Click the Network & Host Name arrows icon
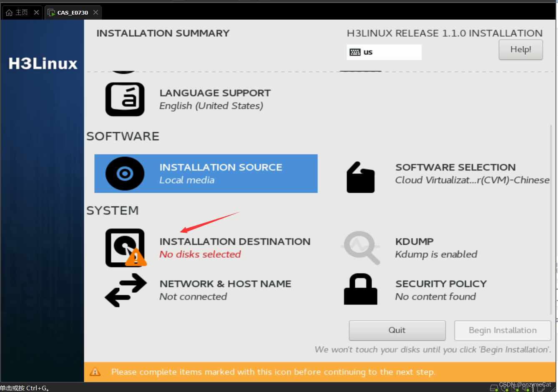 (126, 290)
